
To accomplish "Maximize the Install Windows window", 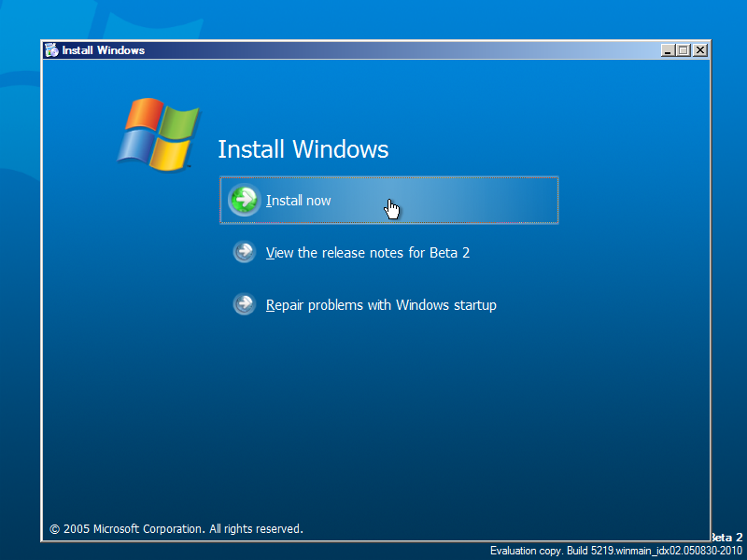I will pyautogui.click(x=684, y=50).
